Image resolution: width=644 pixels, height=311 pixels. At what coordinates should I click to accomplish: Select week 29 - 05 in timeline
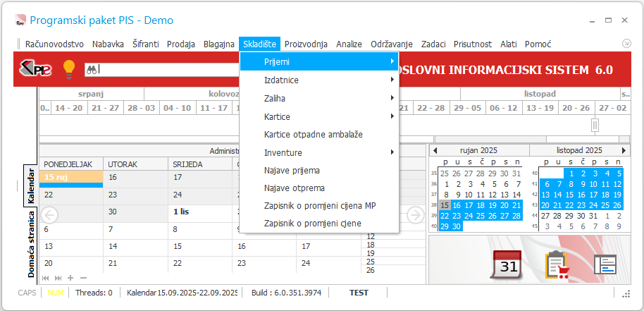point(467,108)
